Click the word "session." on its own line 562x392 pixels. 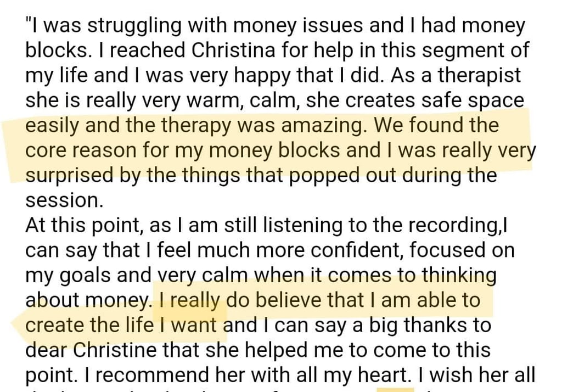tap(64, 200)
